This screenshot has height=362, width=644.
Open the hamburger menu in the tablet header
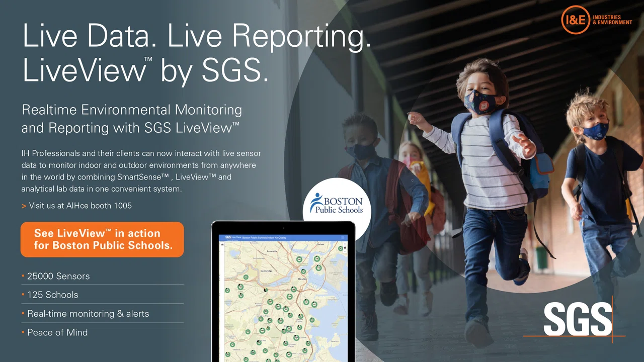pyautogui.click(x=343, y=238)
